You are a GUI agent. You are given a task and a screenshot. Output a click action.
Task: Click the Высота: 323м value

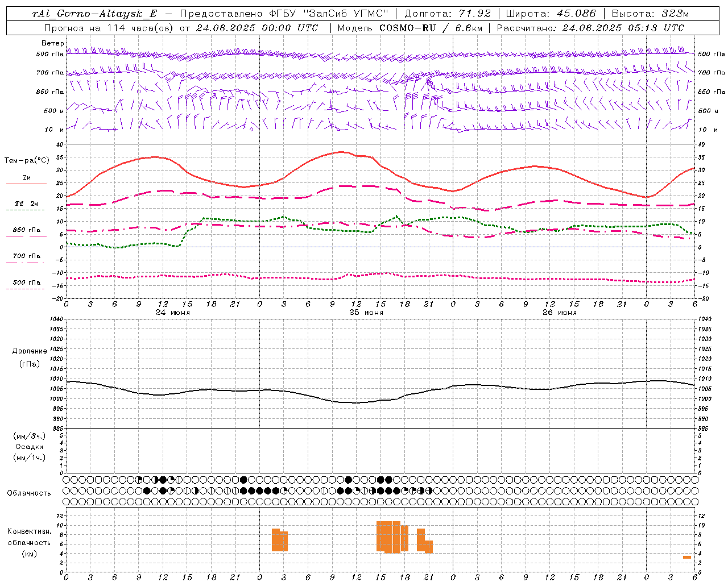point(650,14)
